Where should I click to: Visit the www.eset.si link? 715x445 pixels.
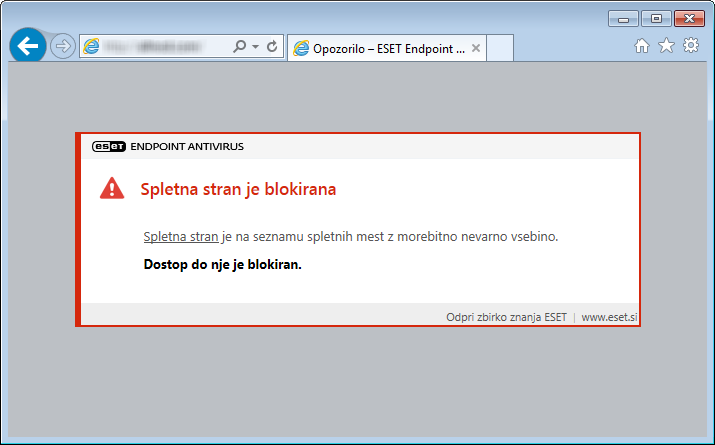click(x=609, y=317)
